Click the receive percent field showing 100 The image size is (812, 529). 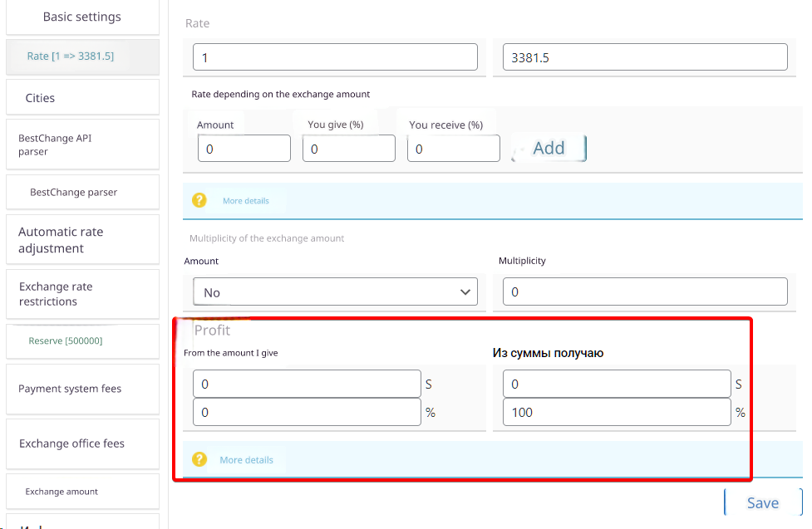(x=616, y=412)
